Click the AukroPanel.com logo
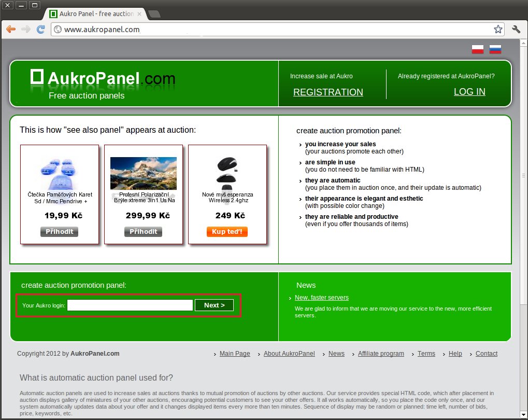This screenshot has height=420, width=528. pyautogui.click(x=103, y=78)
